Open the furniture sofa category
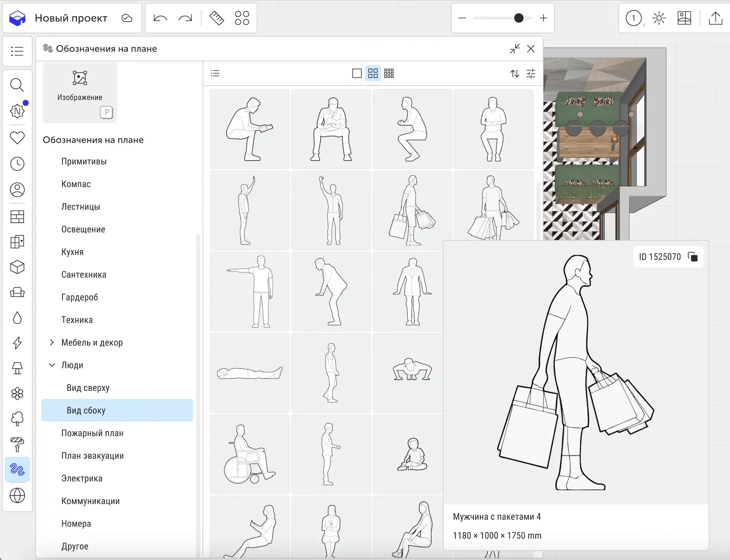This screenshot has width=730, height=560. [17, 292]
